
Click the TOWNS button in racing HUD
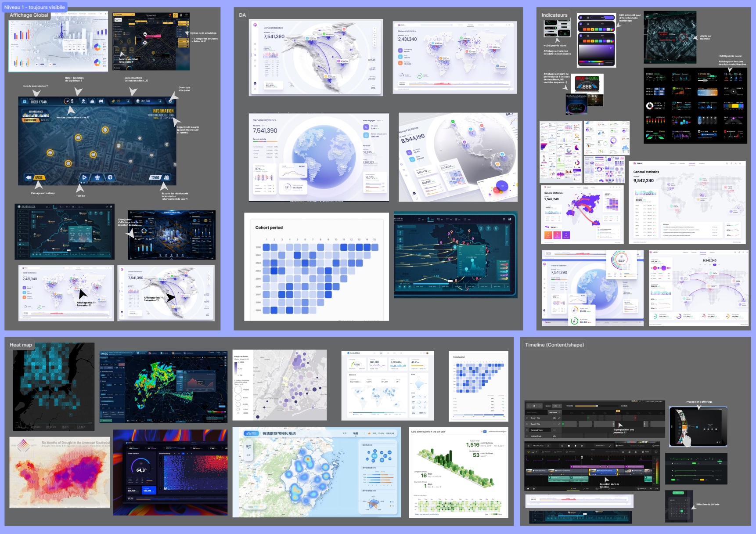(155, 177)
